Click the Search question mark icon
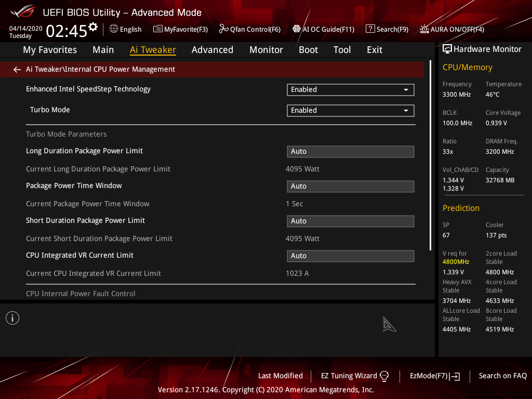The height and width of the screenshot is (399, 532). pyautogui.click(x=370, y=29)
